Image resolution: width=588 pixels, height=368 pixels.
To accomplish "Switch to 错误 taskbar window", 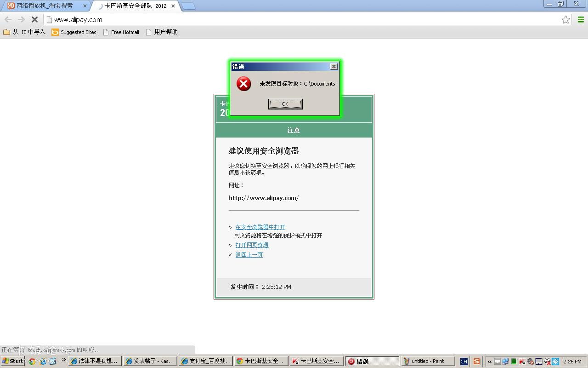I will tap(372, 361).
